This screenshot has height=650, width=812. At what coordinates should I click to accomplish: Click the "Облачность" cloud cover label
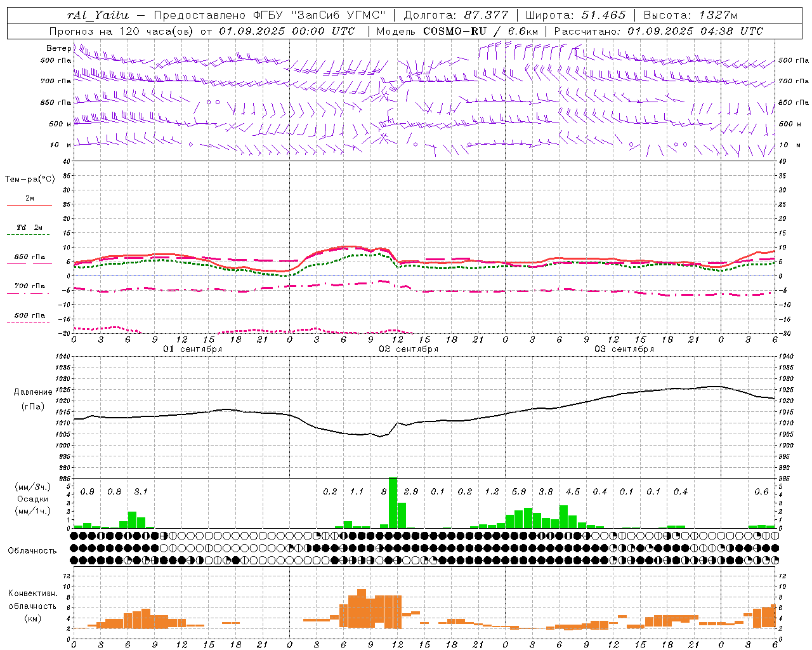pos(32,551)
